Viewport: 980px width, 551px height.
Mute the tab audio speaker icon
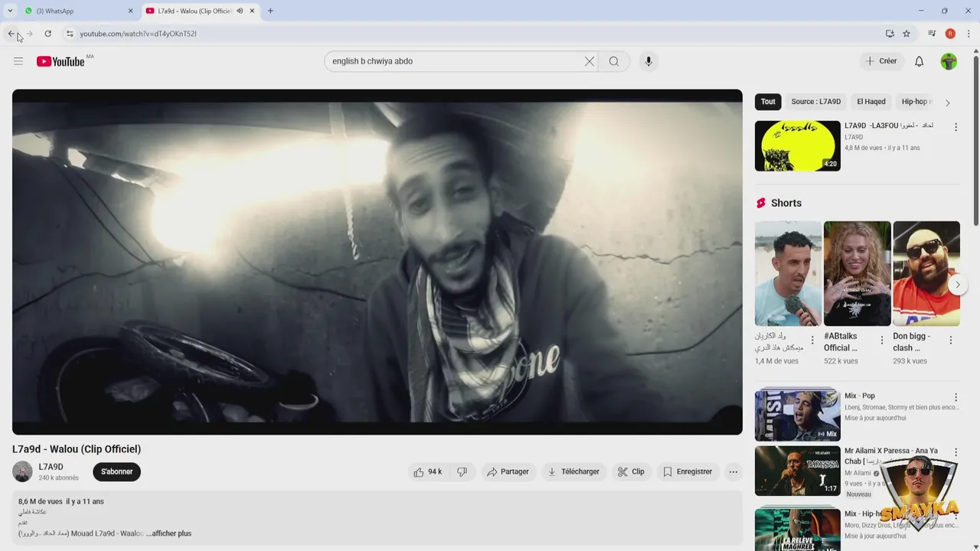(240, 11)
